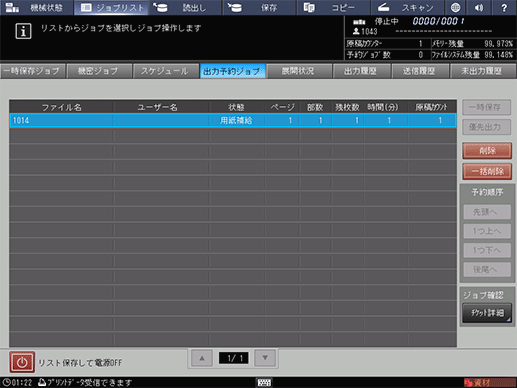Click the 一括削除 delete-all button

pos(487,171)
